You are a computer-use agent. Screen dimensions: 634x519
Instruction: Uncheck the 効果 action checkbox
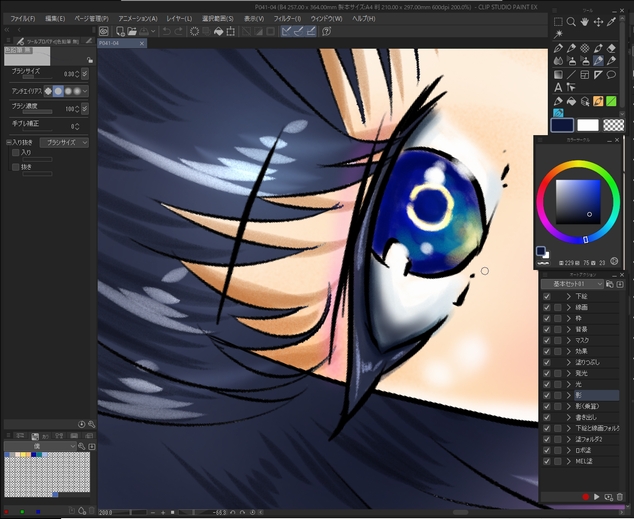[547, 351]
